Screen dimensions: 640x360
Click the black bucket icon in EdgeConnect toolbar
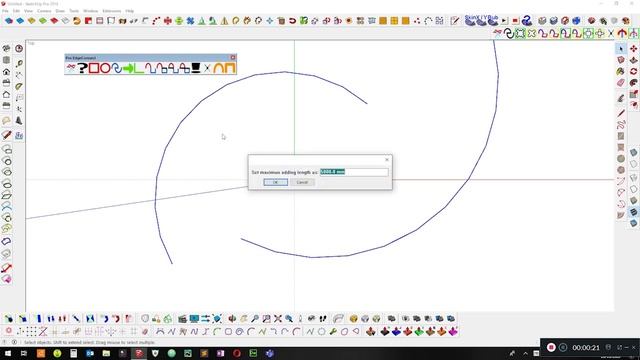click(196, 68)
